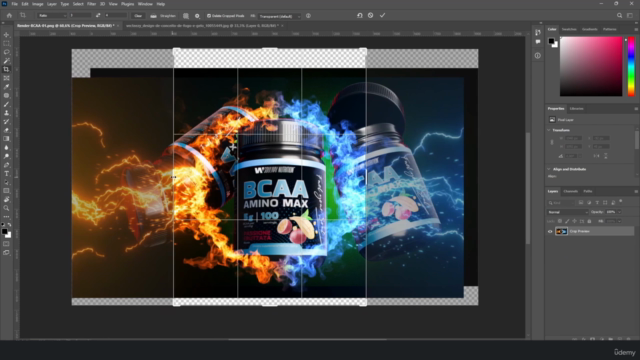Toggle lock image pixels brush icon
The height and width of the screenshot is (360, 640).
coord(567,221)
